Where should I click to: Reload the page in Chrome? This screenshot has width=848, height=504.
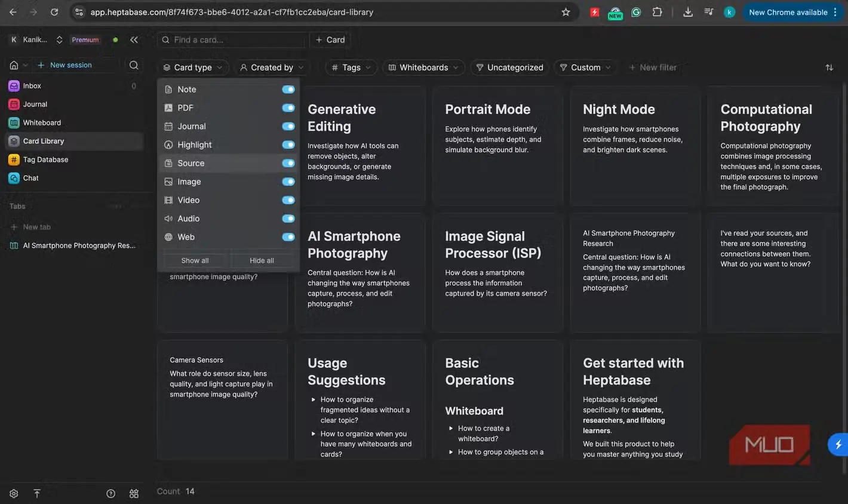pos(54,12)
